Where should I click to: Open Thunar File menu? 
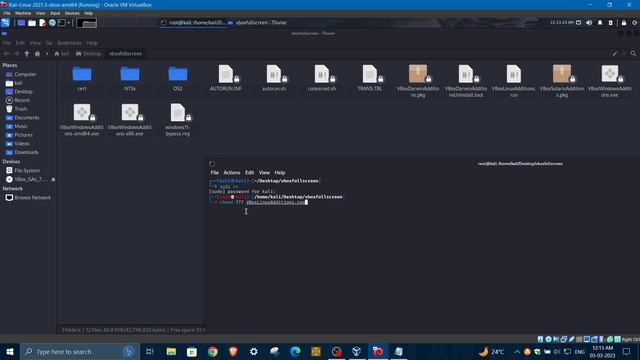point(7,43)
